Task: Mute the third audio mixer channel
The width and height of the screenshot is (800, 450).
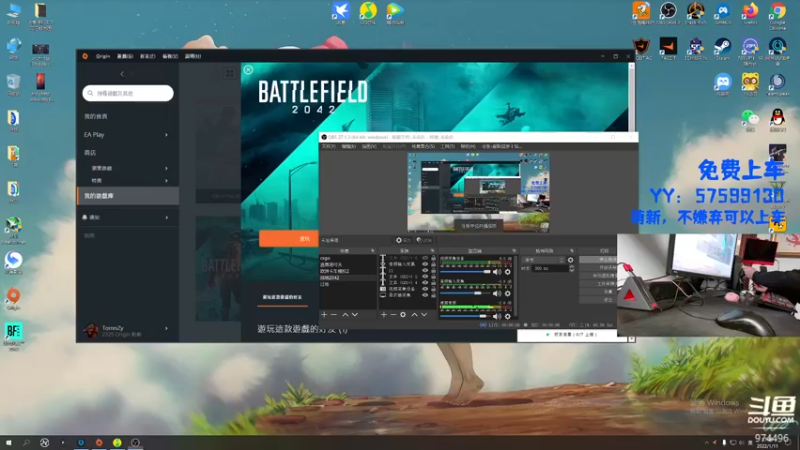Action: pos(497,316)
